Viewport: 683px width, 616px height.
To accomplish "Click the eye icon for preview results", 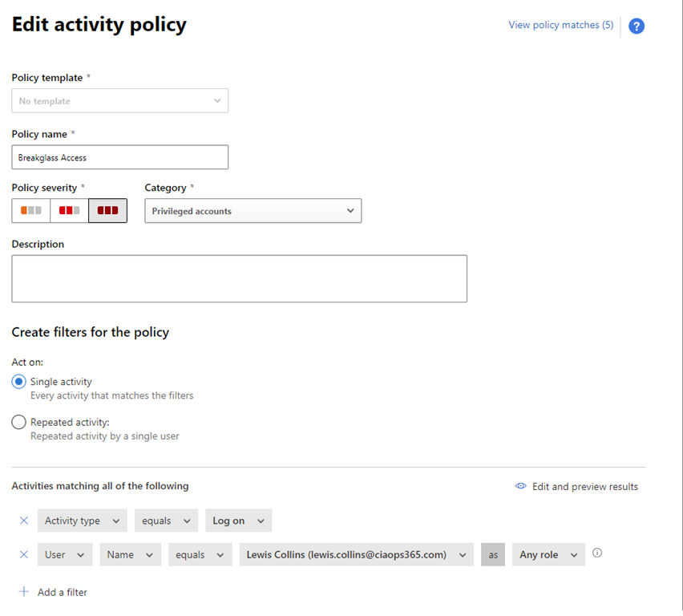I will (521, 486).
